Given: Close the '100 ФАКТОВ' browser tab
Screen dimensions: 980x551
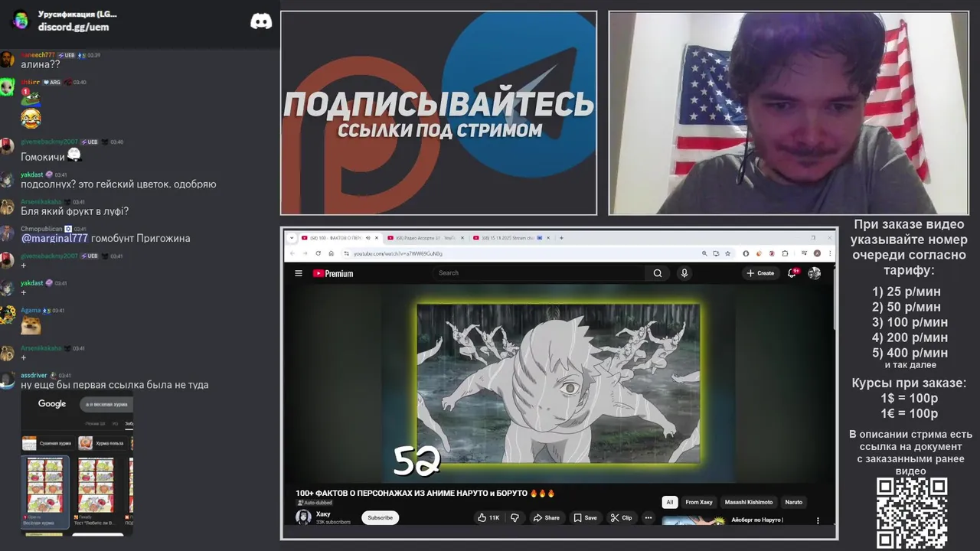Looking at the screenshot, I should click(377, 238).
